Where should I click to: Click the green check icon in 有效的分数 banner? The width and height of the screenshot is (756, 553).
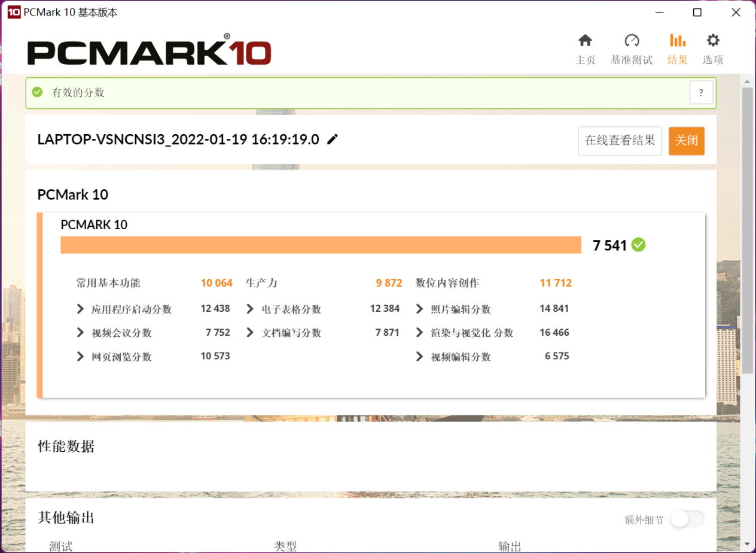tap(37, 92)
